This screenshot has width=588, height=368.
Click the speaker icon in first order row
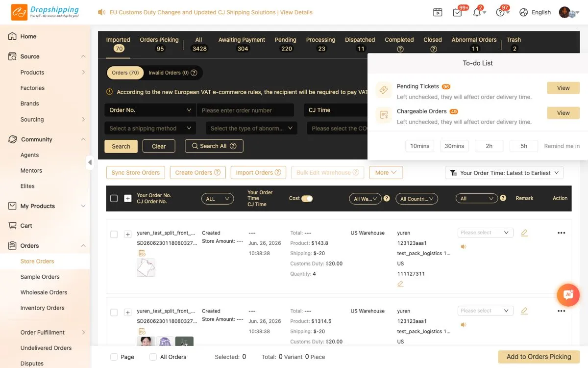point(463,246)
